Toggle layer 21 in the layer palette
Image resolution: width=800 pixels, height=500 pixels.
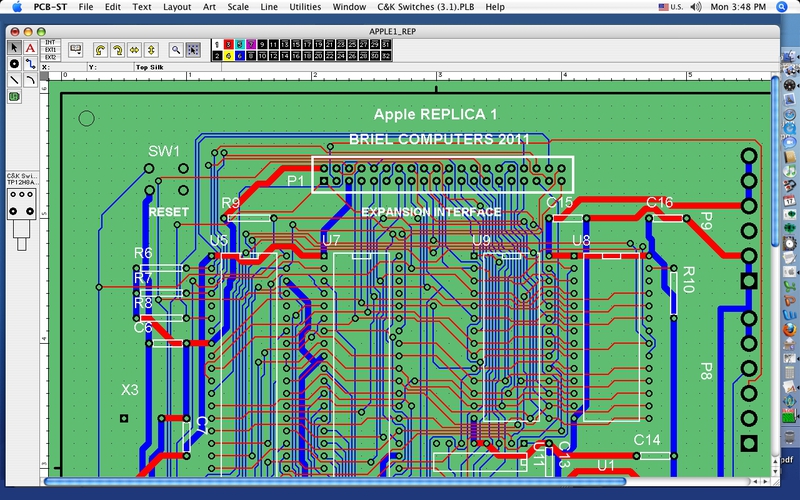coord(330,44)
